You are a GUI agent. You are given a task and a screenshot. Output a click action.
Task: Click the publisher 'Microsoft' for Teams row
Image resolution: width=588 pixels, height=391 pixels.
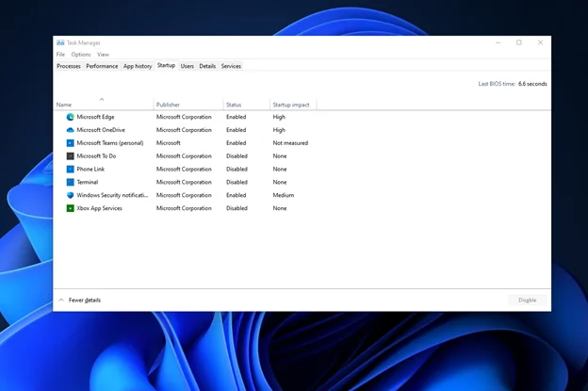pyautogui.click(x=168, y=143)
